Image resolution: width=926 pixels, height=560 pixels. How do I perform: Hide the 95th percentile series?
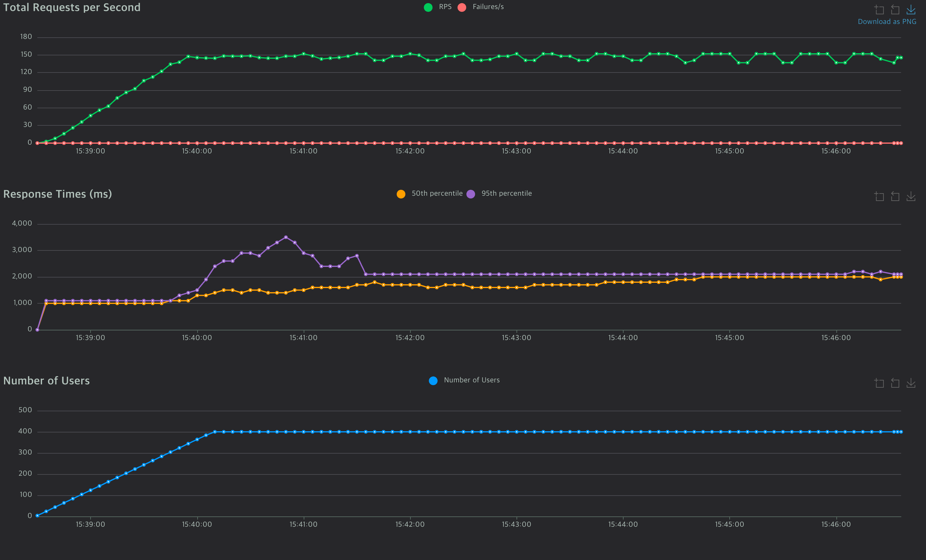506,194
